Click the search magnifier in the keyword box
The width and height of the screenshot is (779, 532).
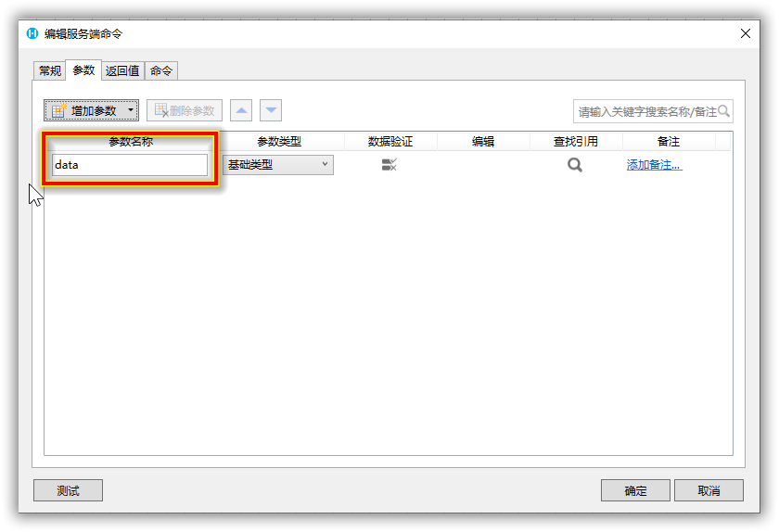click(x=724, y=111)
